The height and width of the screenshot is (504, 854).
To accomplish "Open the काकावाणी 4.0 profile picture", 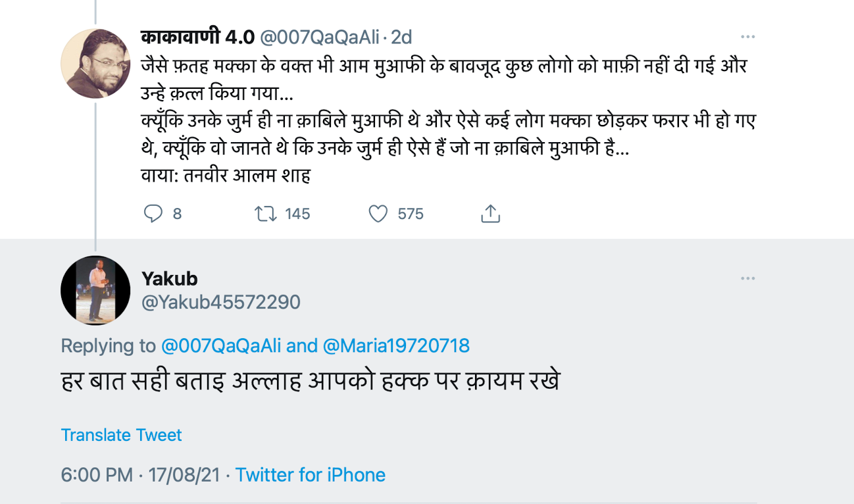I will click(x=95, y=64).
